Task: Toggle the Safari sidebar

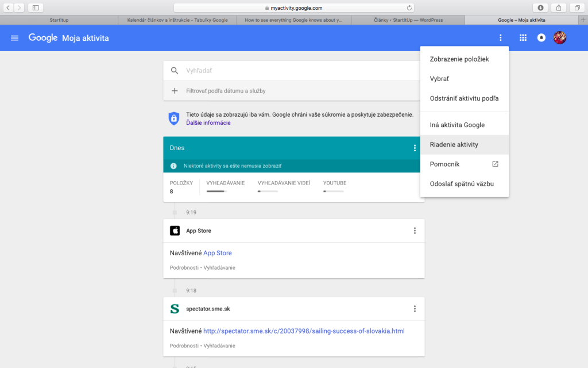Action: (x=36, y=7)
